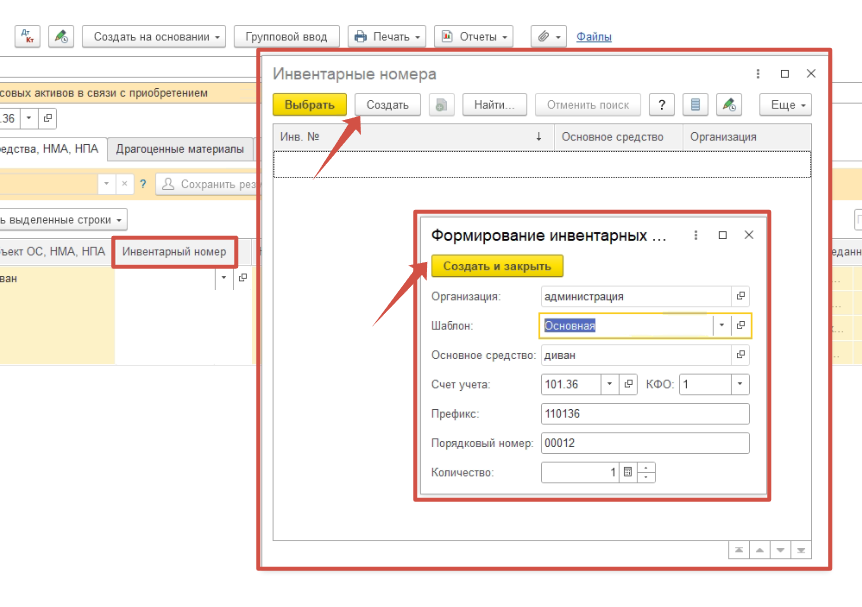862x607 pixels.
Task: Click the Создать и закрыть button
Action: click(x=497, y=266)
